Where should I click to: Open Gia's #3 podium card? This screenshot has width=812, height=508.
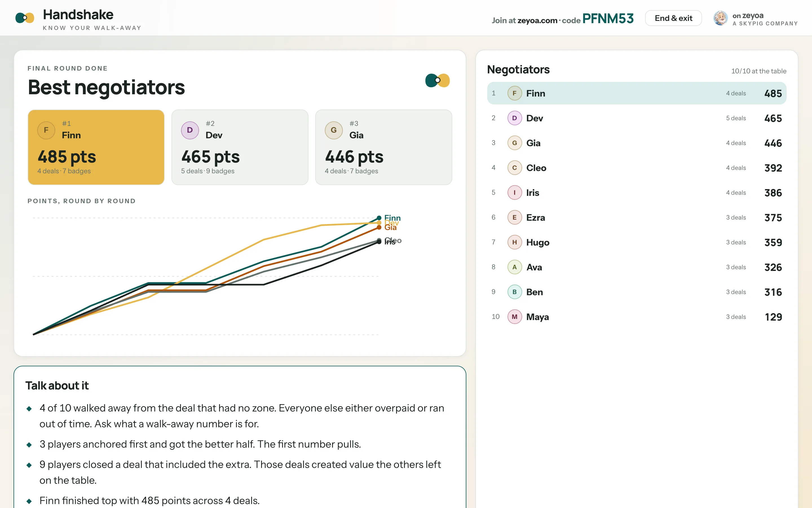(383, 147)
